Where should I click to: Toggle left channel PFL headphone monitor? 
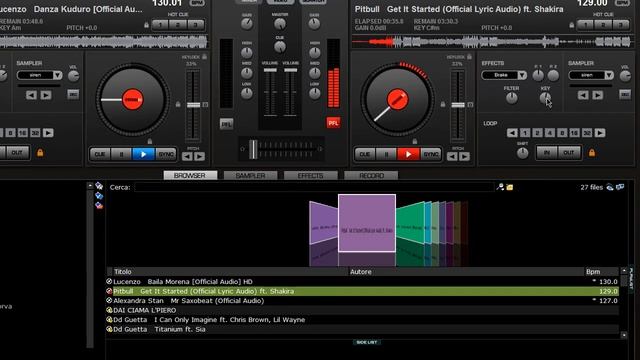227,124
